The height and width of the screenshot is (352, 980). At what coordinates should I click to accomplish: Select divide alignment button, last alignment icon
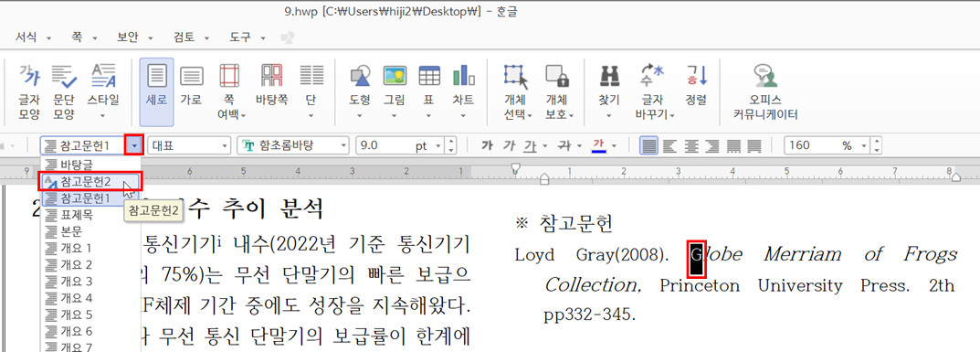754,145
